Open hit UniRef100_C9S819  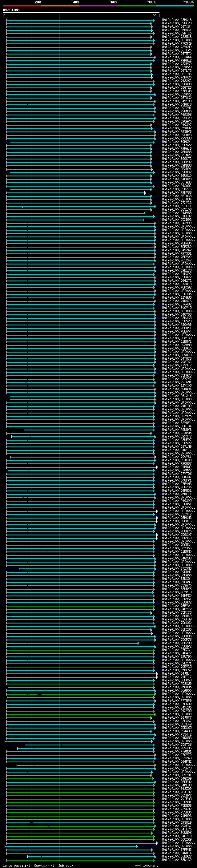[176, 822]
